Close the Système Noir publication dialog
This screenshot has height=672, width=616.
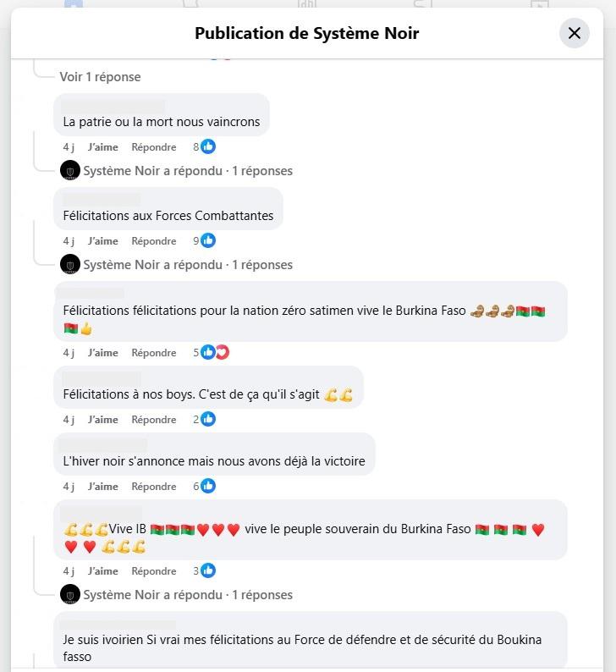click(575, 33)
